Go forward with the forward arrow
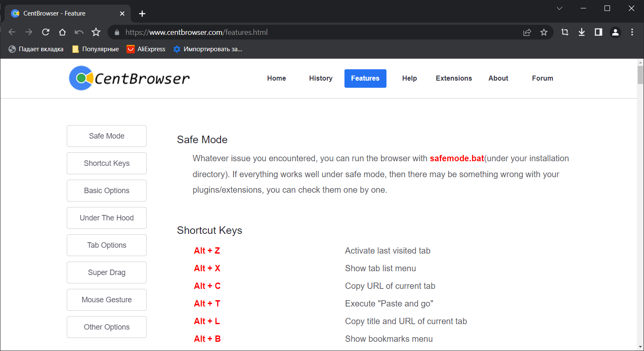Image resolution: width=644 pixels, height=351 pixels. (29, 32)
